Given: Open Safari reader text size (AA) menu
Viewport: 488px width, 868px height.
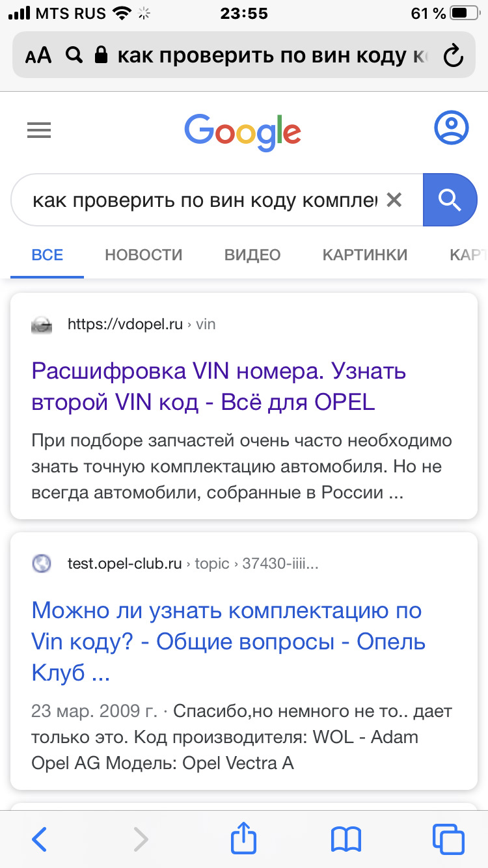Looking at the screenshot, I should tap(38, 56).
